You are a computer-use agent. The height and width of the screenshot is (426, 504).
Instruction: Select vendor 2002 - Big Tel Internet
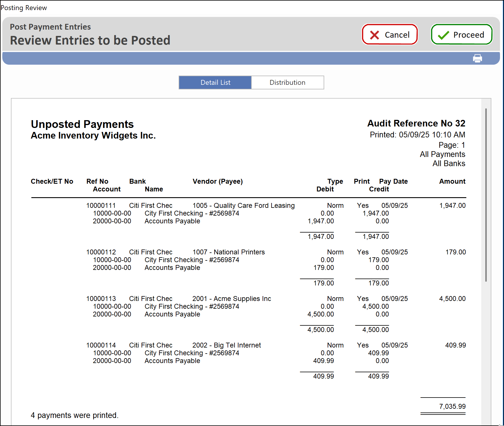227,345
